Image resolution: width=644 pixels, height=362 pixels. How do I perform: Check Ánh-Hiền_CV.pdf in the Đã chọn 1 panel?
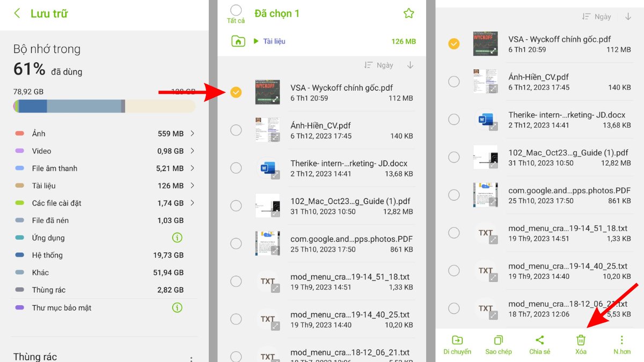pos(236,130)
